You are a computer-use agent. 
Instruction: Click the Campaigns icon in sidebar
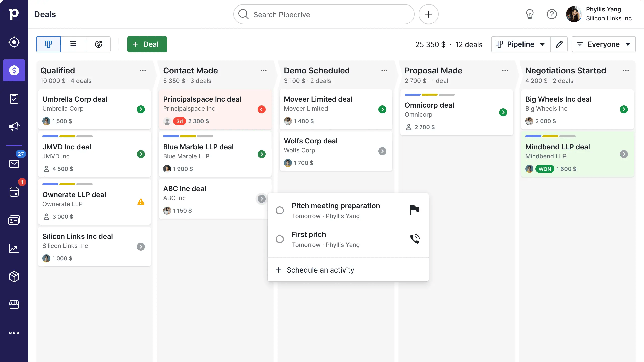point(14,126)
